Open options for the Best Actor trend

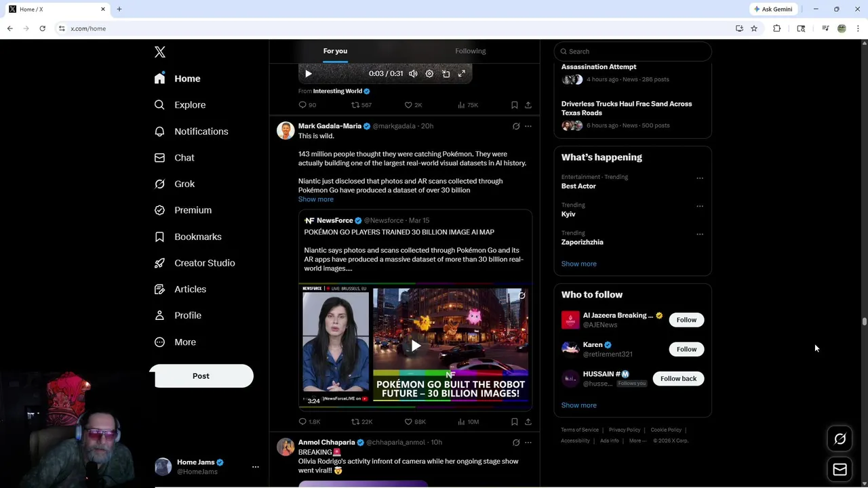(700, 178)
